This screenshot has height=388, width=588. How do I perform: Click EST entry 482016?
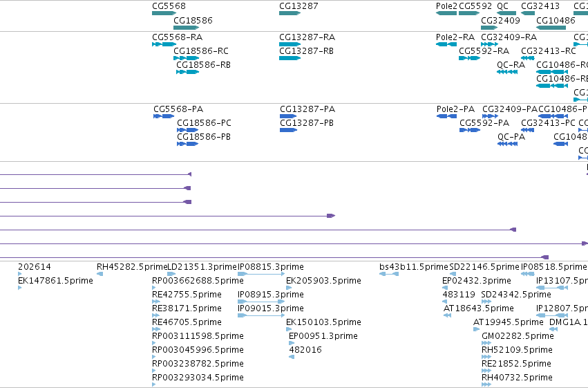tap(305, 350)
